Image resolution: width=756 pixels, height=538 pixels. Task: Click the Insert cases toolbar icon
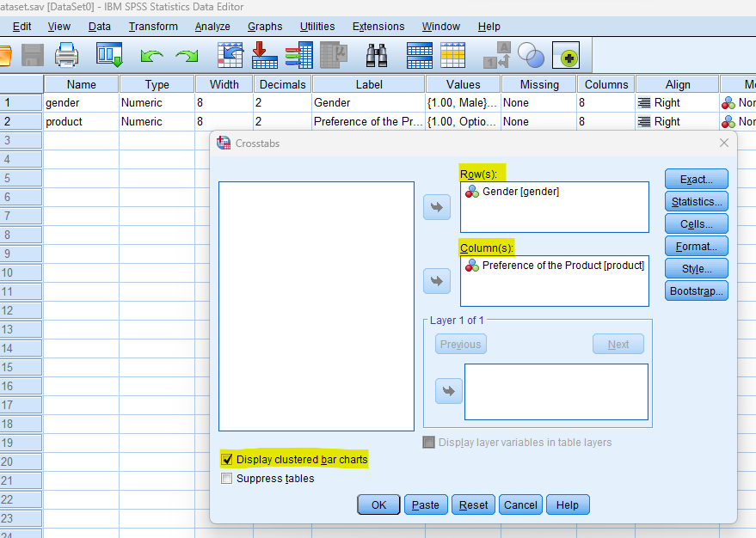point(419,56)
